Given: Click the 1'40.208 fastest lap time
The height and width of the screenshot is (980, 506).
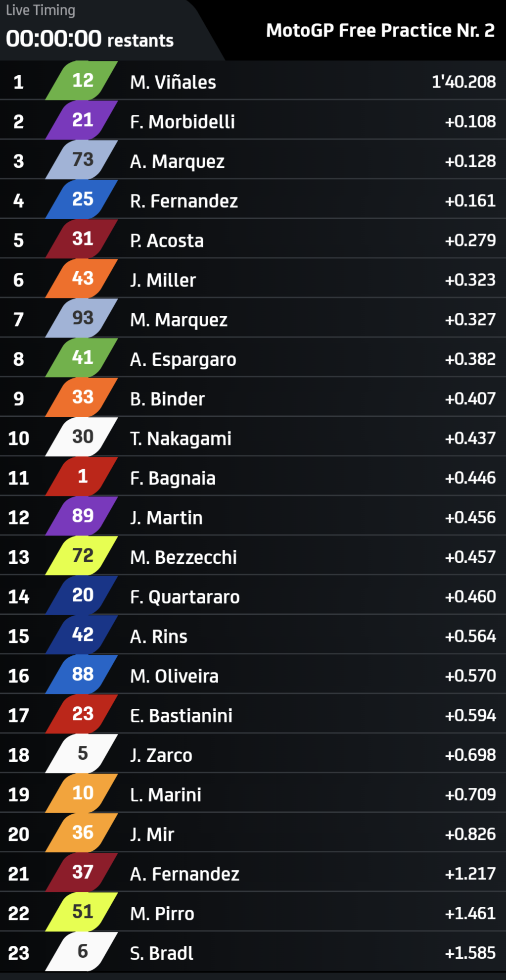Looking at the screenshot, I should pos(464,82).
